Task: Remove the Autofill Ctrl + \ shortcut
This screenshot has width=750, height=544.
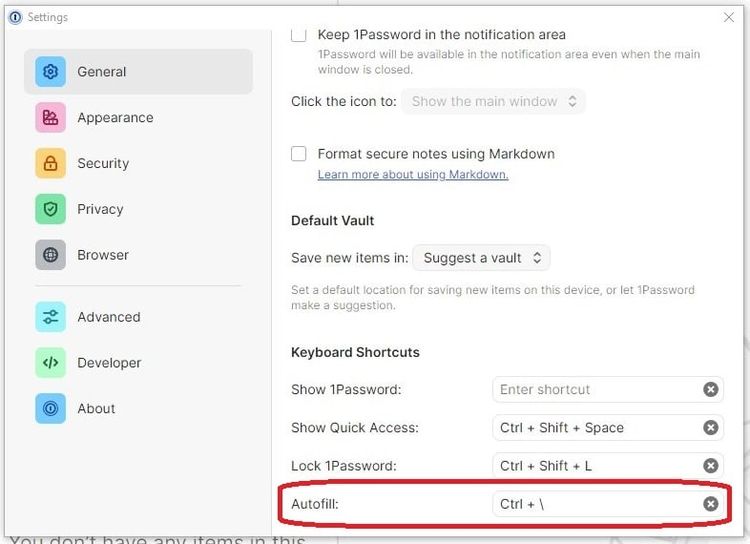Action: tap(710, 504)
